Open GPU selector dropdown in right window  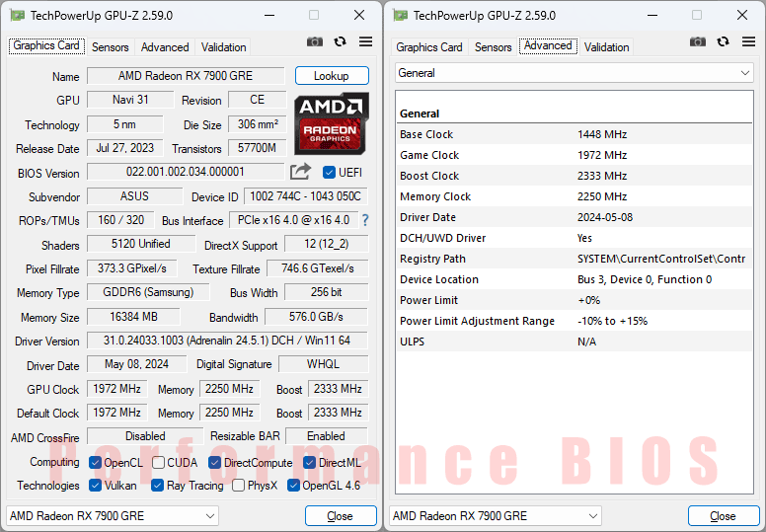496,516
